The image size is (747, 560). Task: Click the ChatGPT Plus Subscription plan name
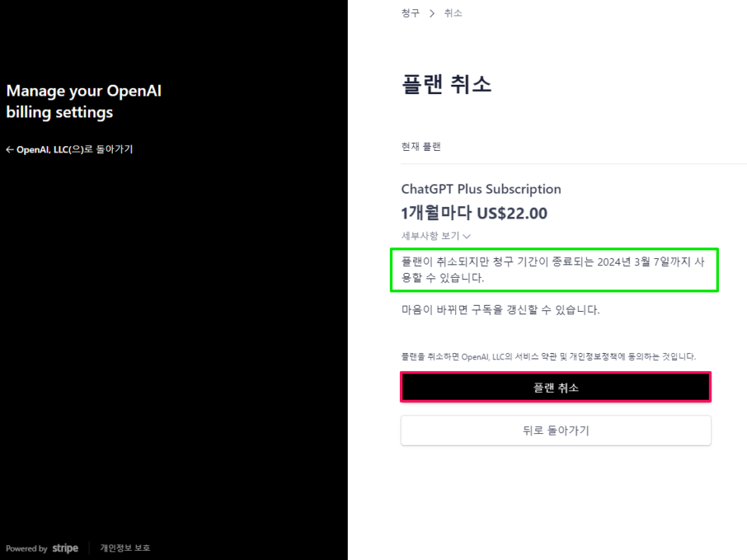pos(481,189)
